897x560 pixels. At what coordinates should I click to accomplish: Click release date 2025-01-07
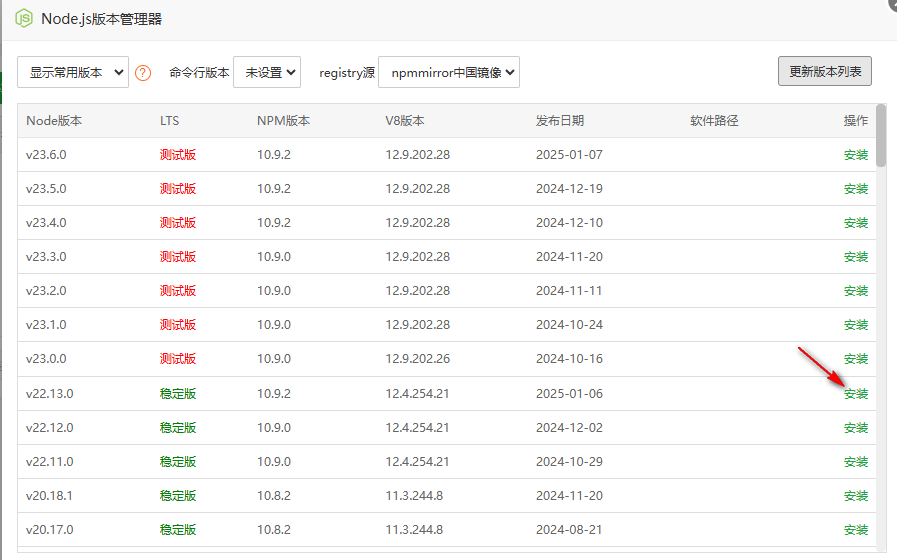569,154
